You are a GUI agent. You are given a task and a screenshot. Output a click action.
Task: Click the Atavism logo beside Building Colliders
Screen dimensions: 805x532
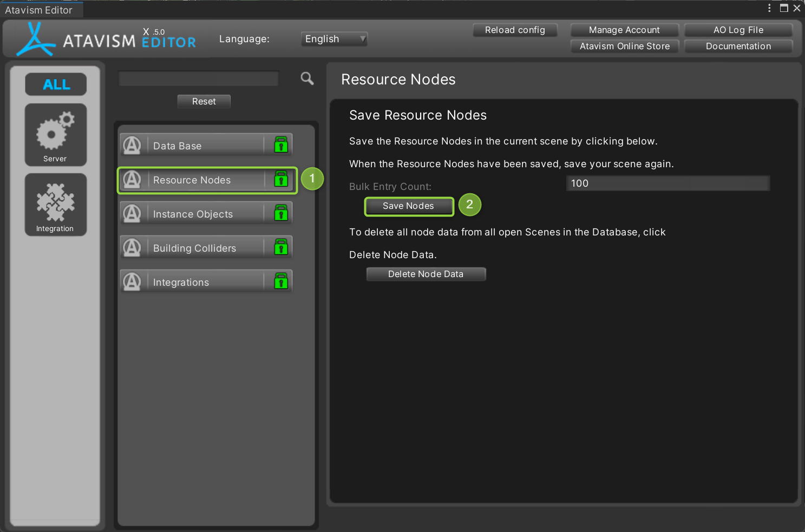pos(132,247)
